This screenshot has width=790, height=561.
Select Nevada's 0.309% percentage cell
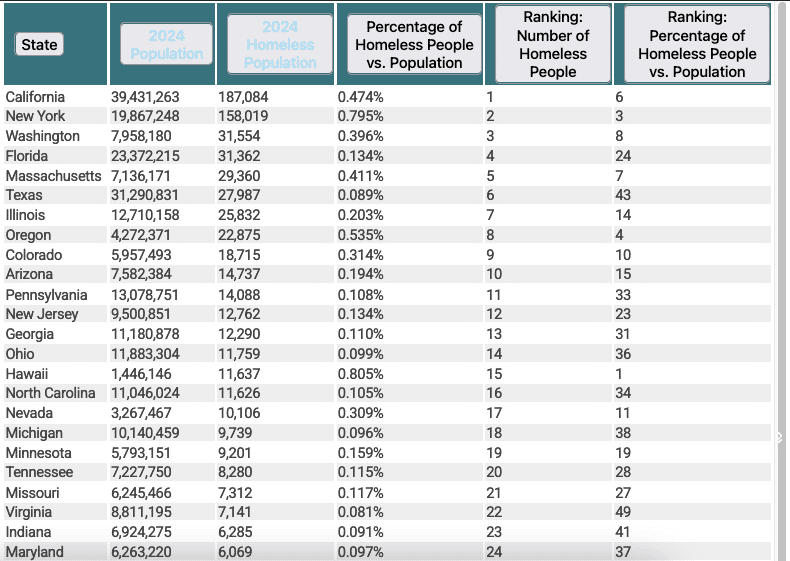coord(361,413)
